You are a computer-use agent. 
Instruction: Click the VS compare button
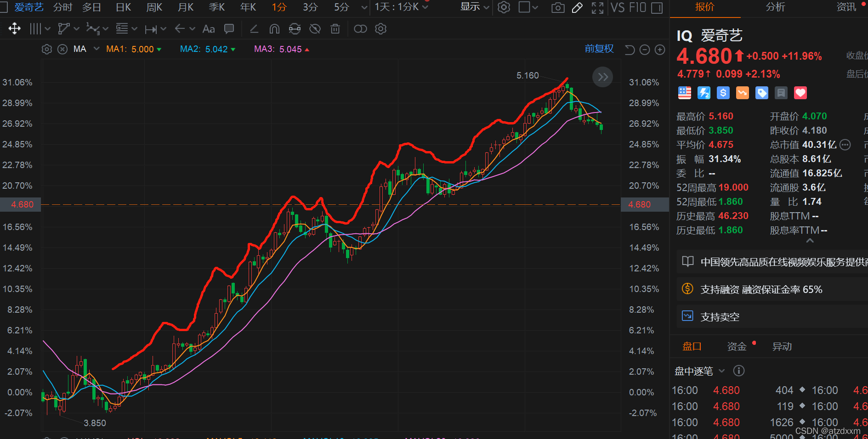pyautogui.click(x=618, y=7)
